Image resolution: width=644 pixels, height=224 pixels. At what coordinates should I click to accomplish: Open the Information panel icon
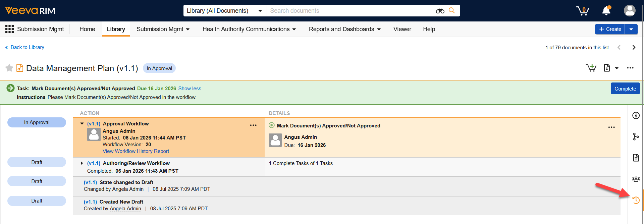click(x=636, y=115)
